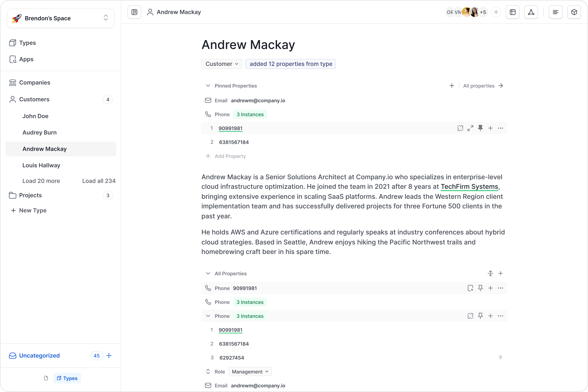
Task: Open the table layout view icon
Action: [513, 12]
